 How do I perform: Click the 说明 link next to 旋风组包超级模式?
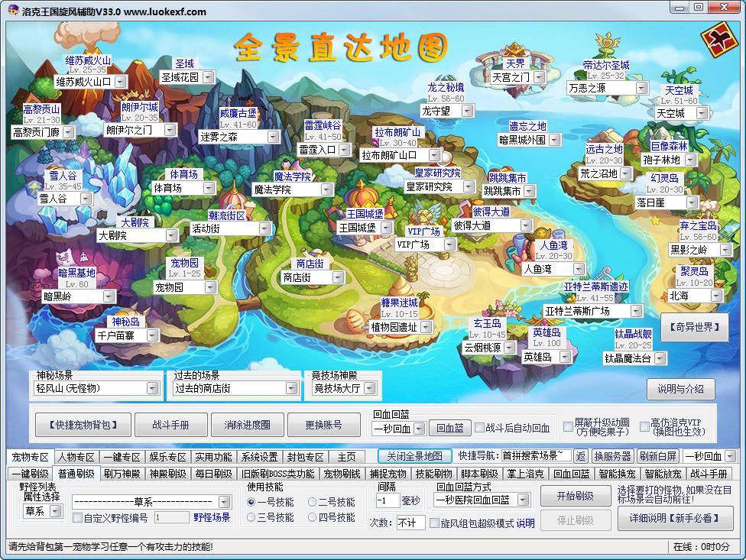pyautogui.click(x=525, y=523)
